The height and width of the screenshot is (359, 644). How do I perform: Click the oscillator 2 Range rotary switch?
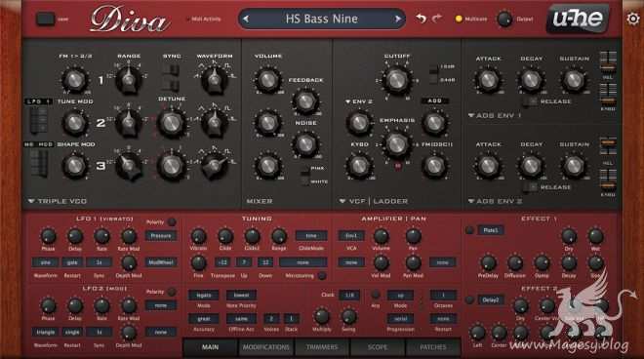pos(129,122)
